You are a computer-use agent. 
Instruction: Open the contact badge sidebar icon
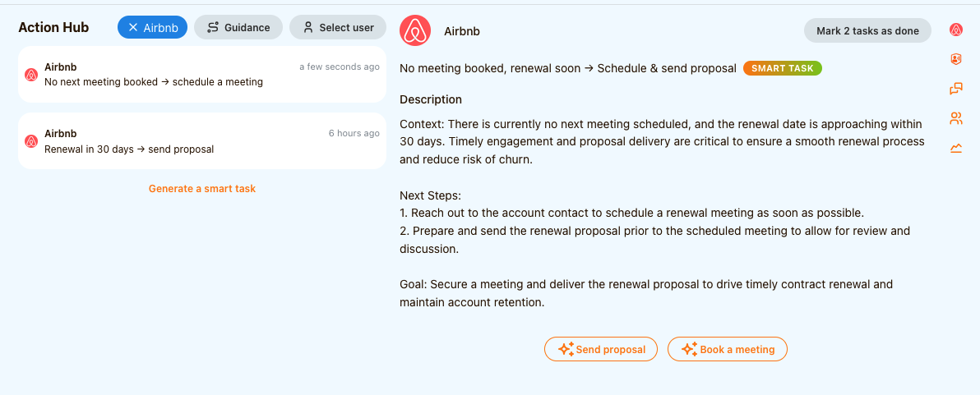956,59
